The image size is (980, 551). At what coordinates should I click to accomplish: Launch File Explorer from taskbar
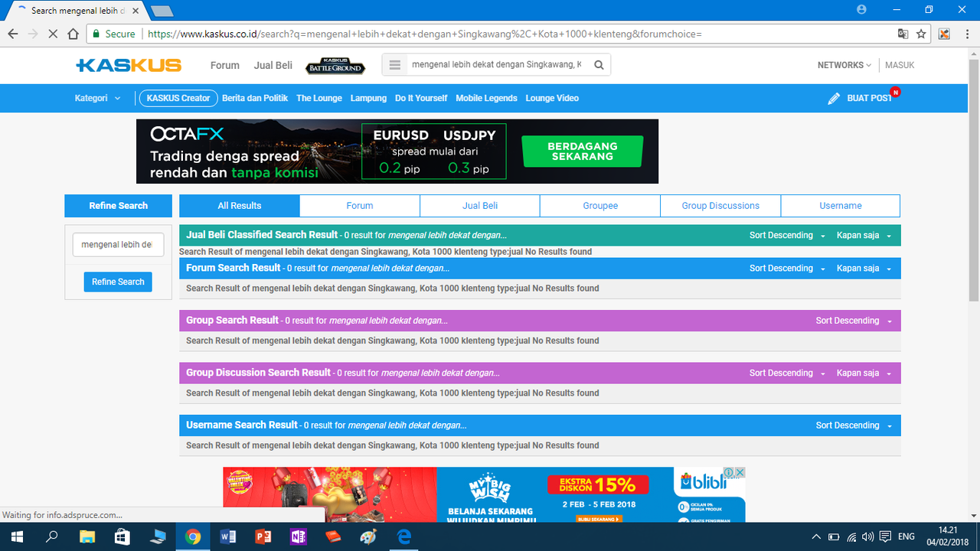[x=87, y=536]
